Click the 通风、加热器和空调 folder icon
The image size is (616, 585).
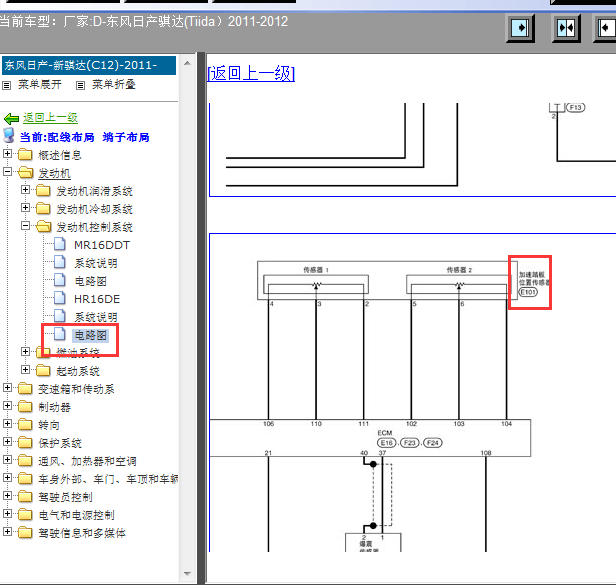pos(25,460)
